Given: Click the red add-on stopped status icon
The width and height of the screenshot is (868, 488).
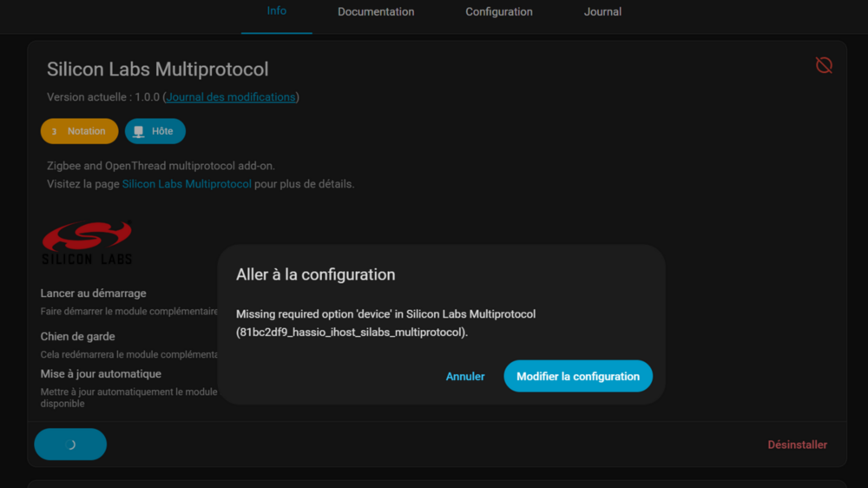Looking at the screenshot, I should tap(824, 65).
